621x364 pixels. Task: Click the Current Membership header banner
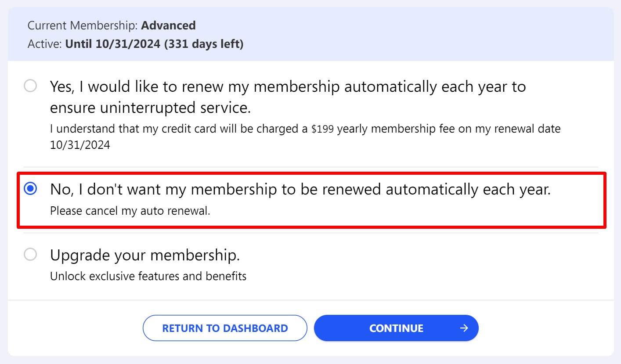tap(310, 34)
